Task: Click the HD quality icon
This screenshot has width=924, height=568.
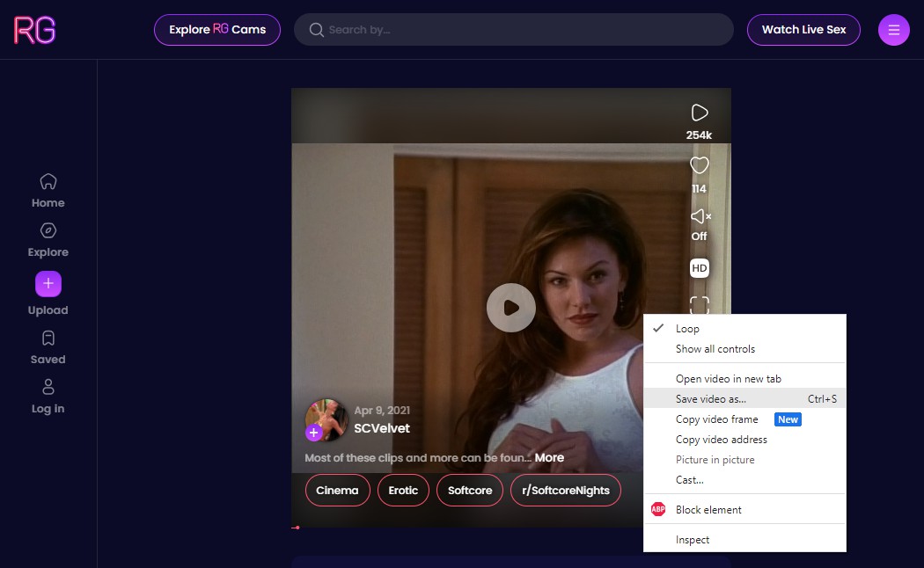Action: 699,267
